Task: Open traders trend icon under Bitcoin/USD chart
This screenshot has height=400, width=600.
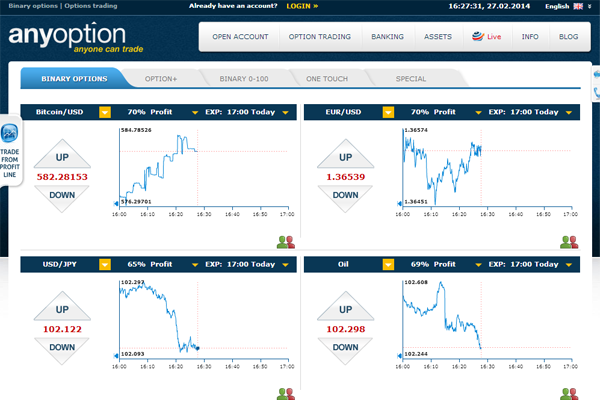Action: click(286, 242)
